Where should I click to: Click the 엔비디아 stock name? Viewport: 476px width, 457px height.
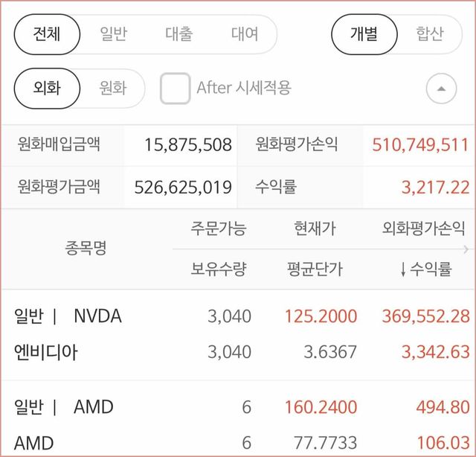46,351
